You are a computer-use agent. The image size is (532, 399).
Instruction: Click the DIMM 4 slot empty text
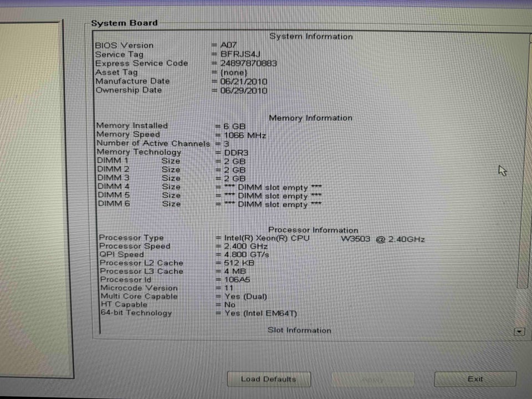[x=273, y=187]
